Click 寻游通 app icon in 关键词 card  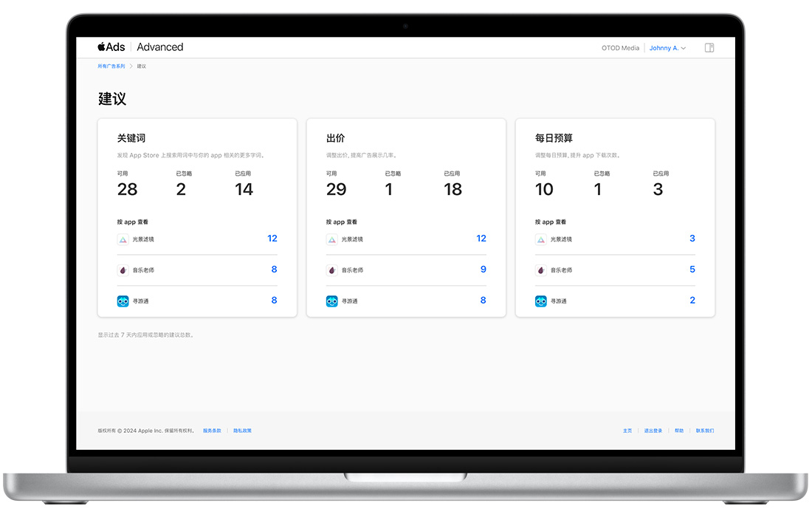[123, 301]
